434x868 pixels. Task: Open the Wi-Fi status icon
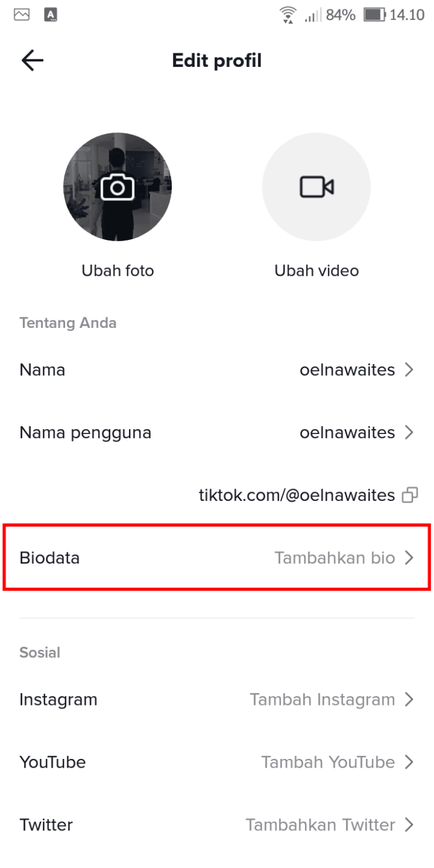pos(286,14)
